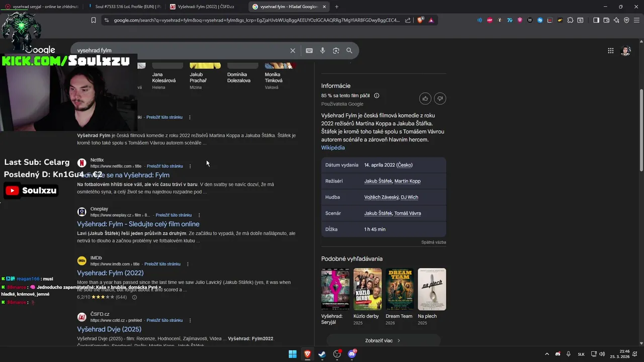This screenshot has width=644, height=362.
Task: Dislike the film with thumbs down
Action: (x=440, y=99)
